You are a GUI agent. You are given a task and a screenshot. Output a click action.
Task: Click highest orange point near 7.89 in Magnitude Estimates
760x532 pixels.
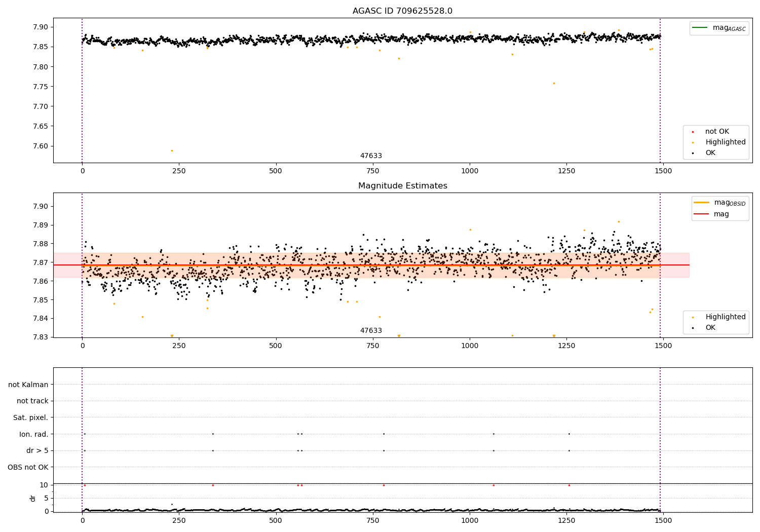click(x=619, y=221)
